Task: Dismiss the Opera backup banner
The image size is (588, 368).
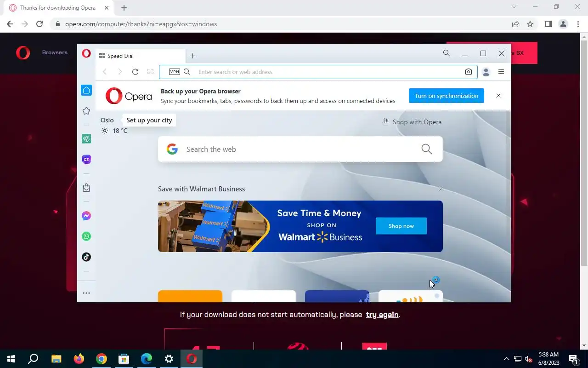Action: (498, 96)
